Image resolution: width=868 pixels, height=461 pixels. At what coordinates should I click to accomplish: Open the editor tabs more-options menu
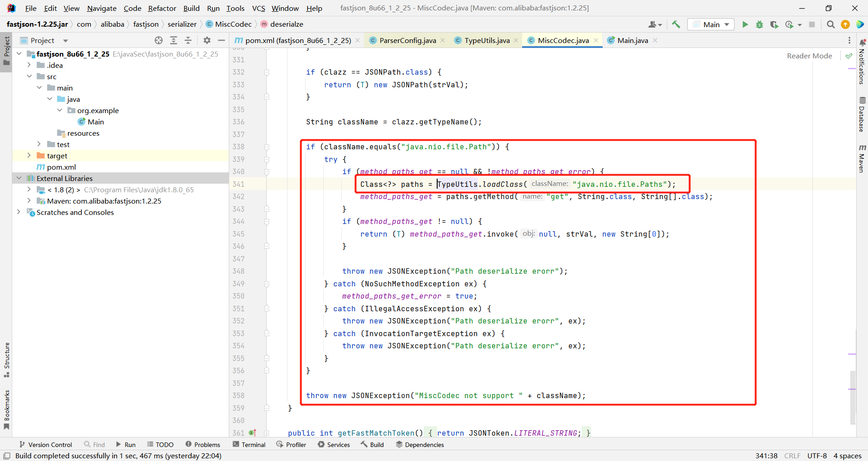849,40
